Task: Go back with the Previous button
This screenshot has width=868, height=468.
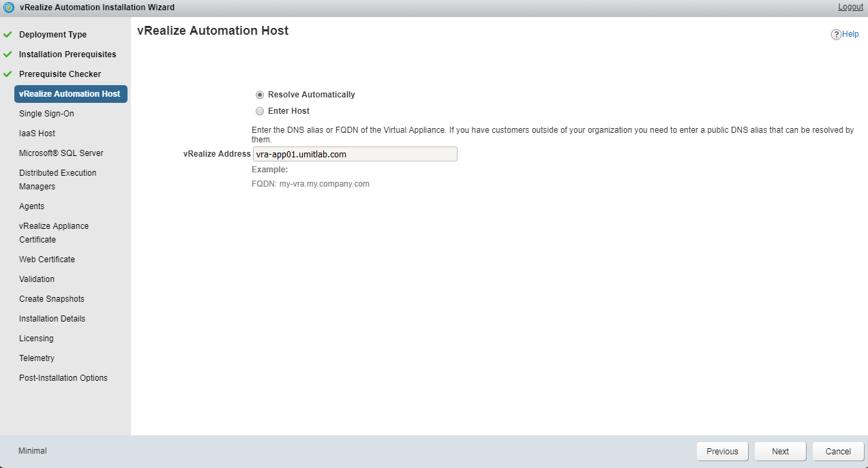Action: [722, 451]
